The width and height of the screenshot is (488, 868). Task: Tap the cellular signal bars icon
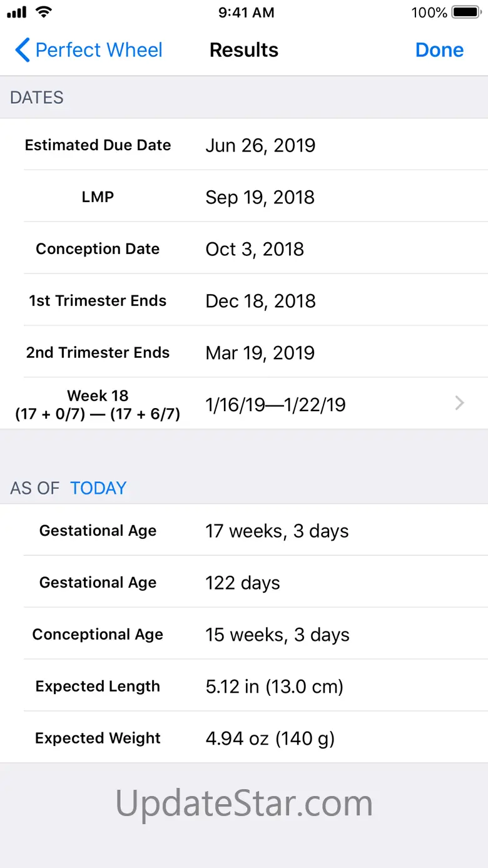click(17, 13)
